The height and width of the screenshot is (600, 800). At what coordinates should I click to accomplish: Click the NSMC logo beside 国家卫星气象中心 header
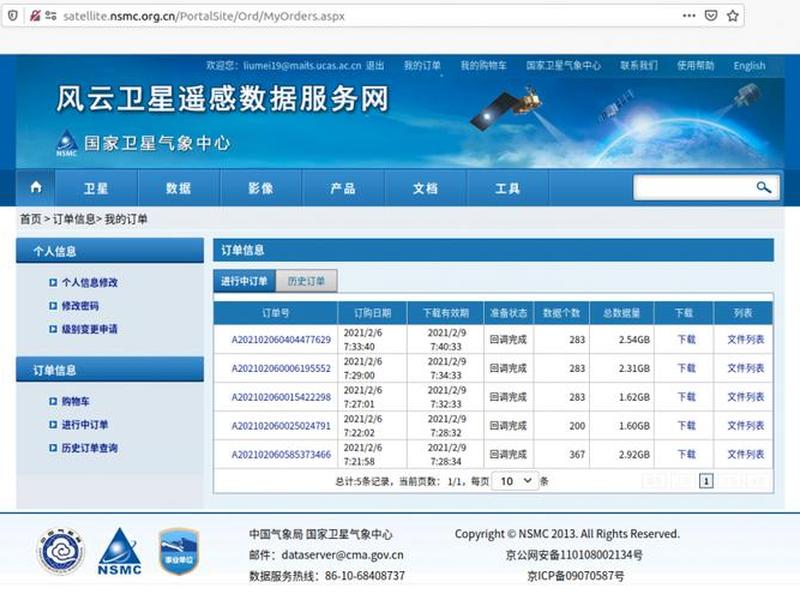(67, 143)
